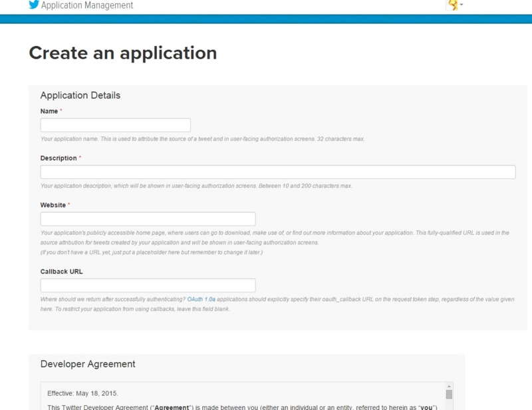Click inside the Developer Agreement text box
Screen dimensions: 532x410
[243, 396]
